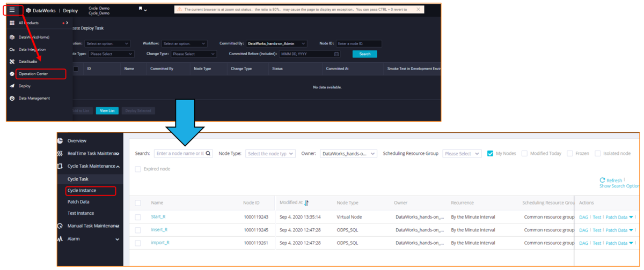Click the DataWorks logo icon
This screenshot has height=270, width=644.
(x=28, y=10)
